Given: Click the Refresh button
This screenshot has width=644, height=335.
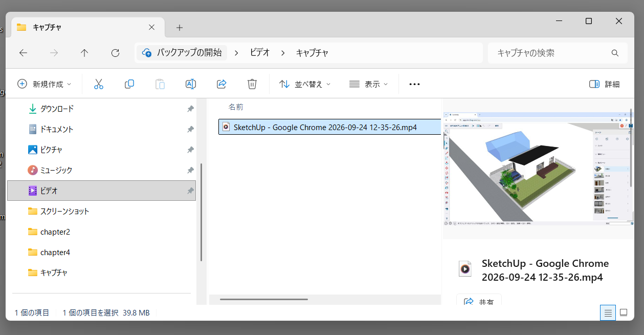Looking at the screenshot, I should click(x=115, y=53).
